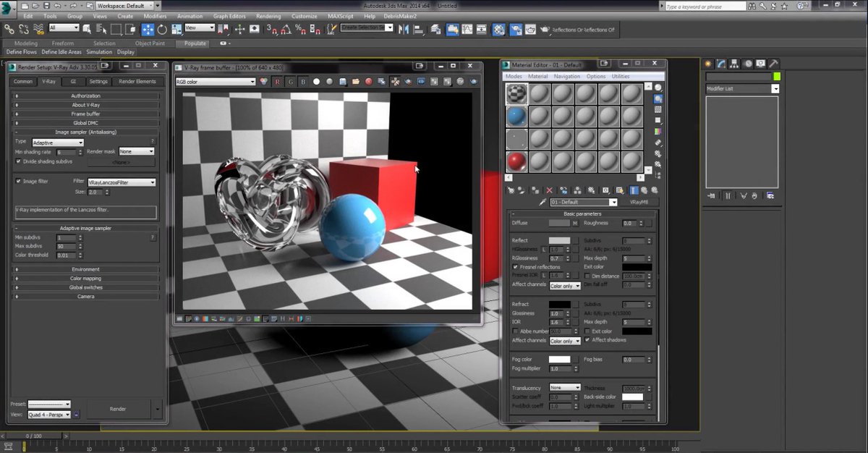Screen dimensions: 868x453
Task: Select the Get Material icon in Material Editor
Action: (511, 190)
